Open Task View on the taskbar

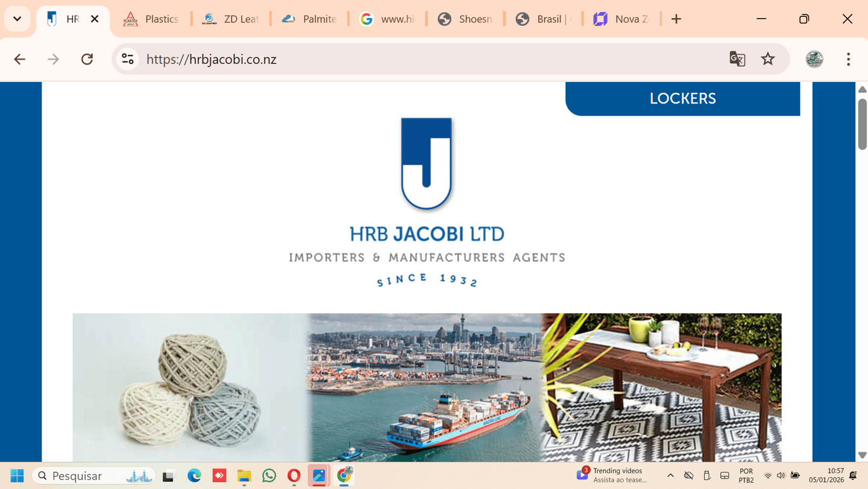tap(168, 476)
